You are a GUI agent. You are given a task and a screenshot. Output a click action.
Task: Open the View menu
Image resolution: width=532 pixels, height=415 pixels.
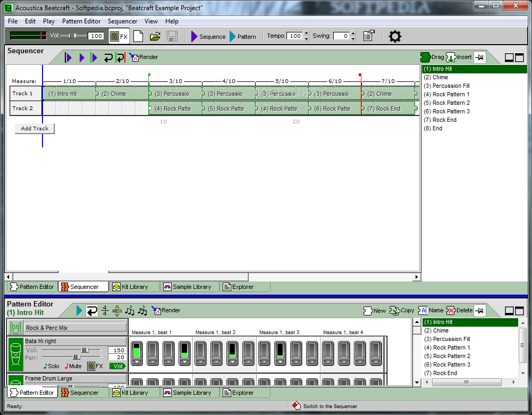pyautogui.click(x=151, y=21)
